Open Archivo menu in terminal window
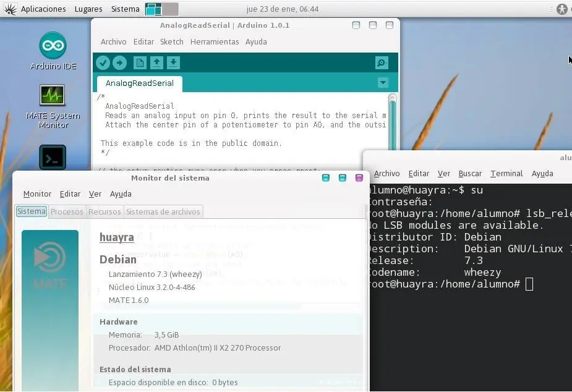 click(x=386, y=174)
